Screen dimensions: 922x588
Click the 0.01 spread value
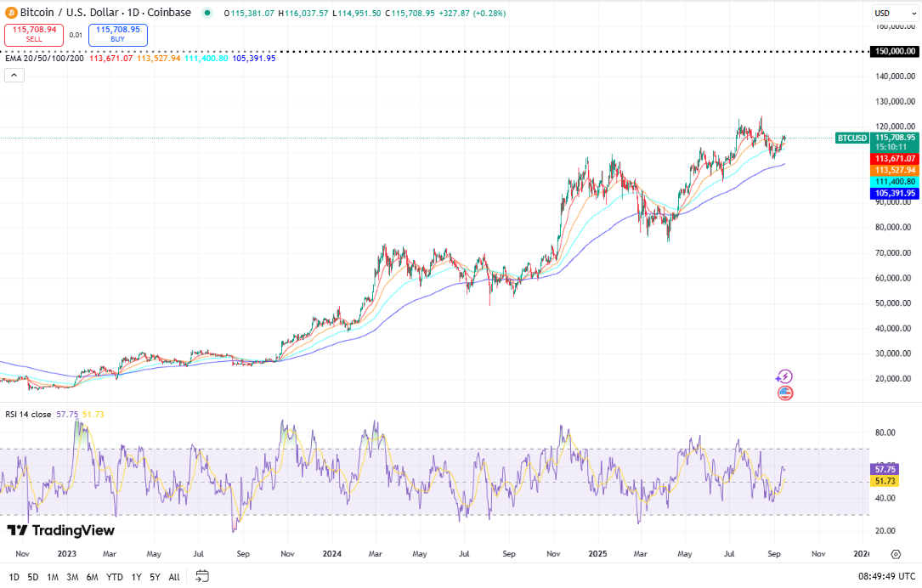[76, 35]
